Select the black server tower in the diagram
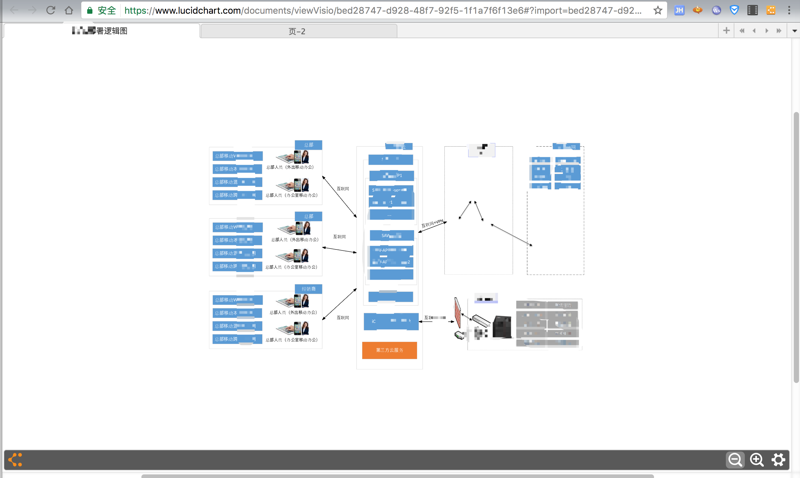800x478 pixels. tap(502, 327)
